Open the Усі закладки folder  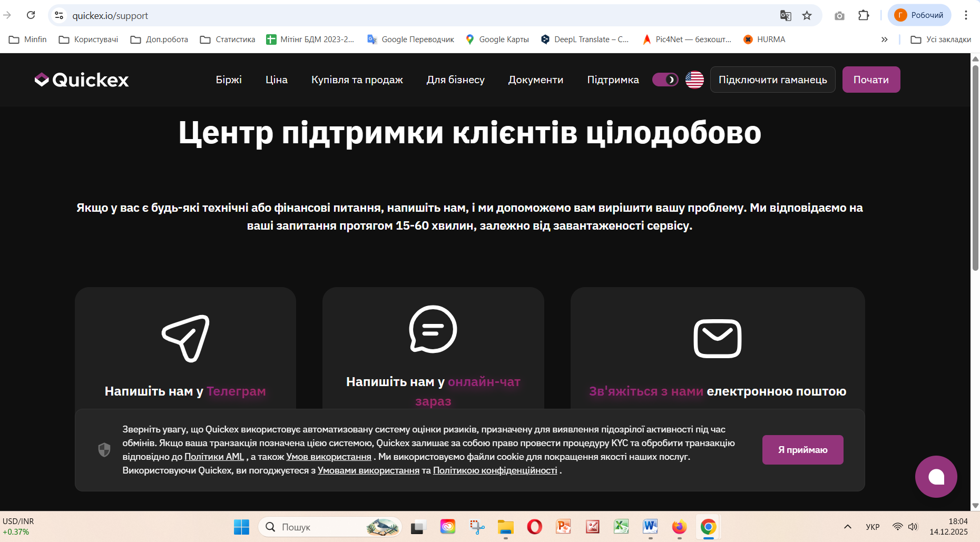[940, 40]
